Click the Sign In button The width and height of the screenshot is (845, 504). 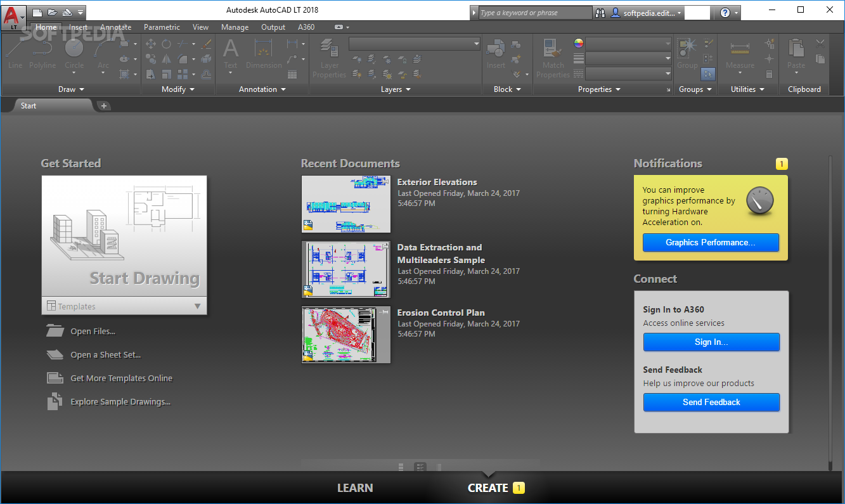point(711,342)
